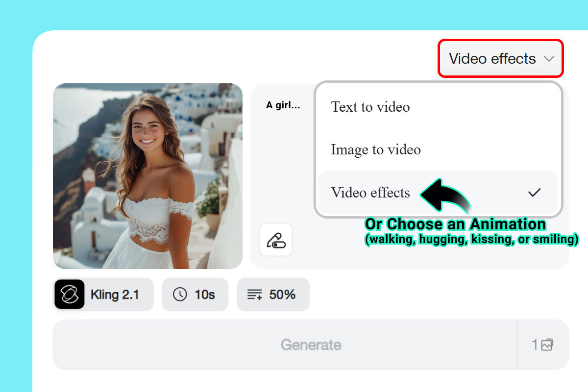
Task: Click the checkmark beside Video effects
Action: tap(534, 193)
